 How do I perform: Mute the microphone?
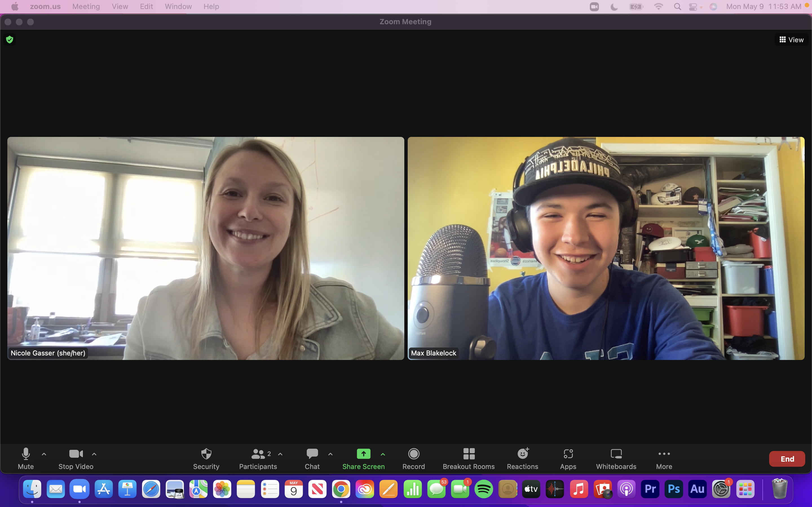click(26, 458)
